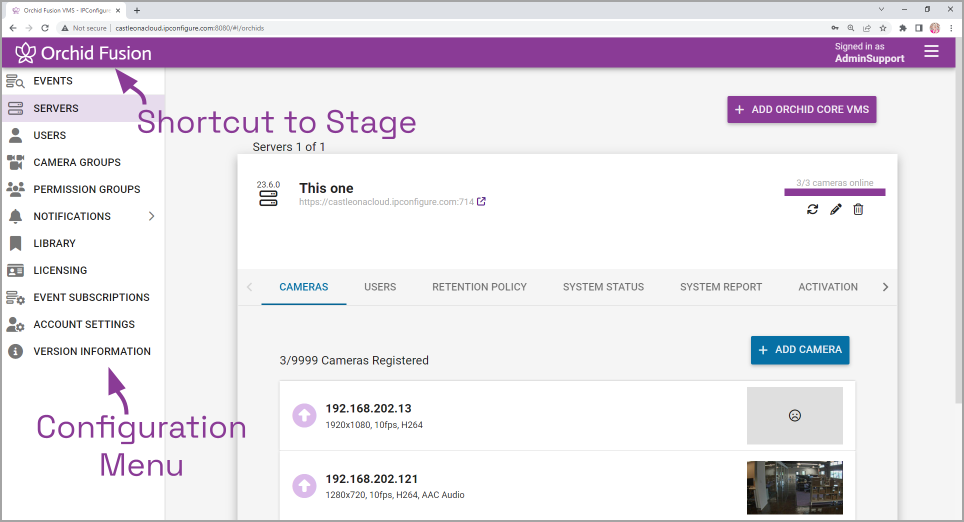Open the browser zoom magnifier icon

(851, 28)
